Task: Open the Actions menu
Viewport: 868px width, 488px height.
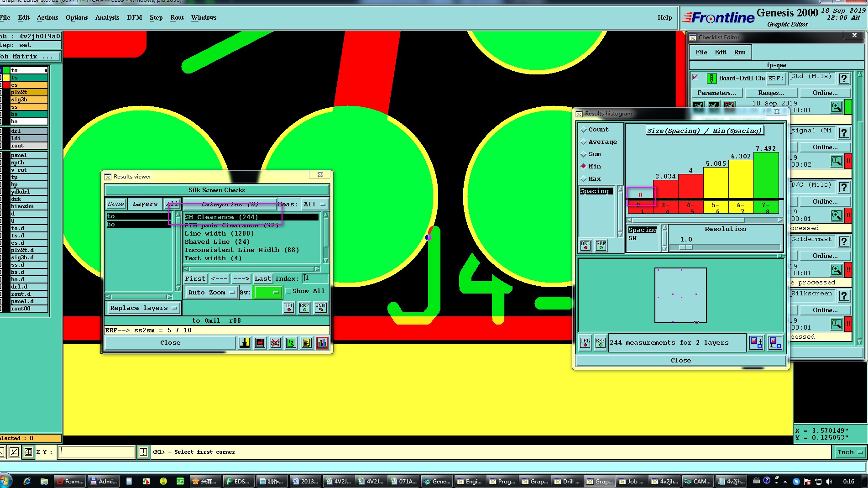Action: coord(47,17)
